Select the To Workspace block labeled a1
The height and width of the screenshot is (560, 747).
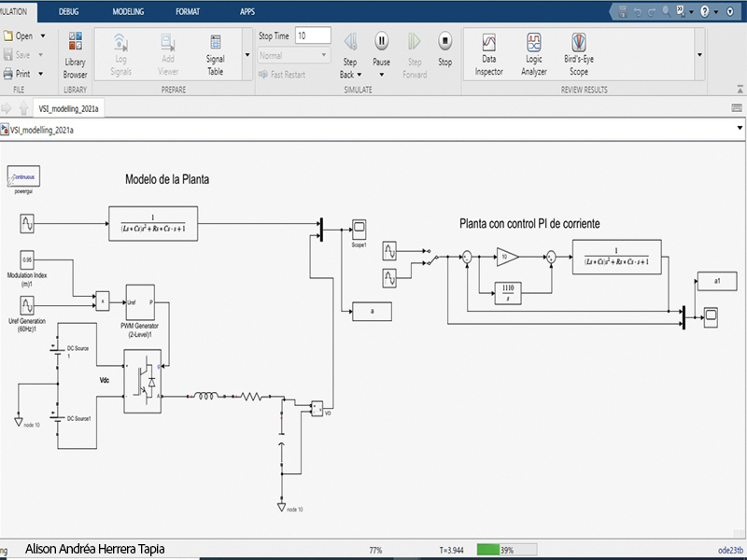point(717,281)
